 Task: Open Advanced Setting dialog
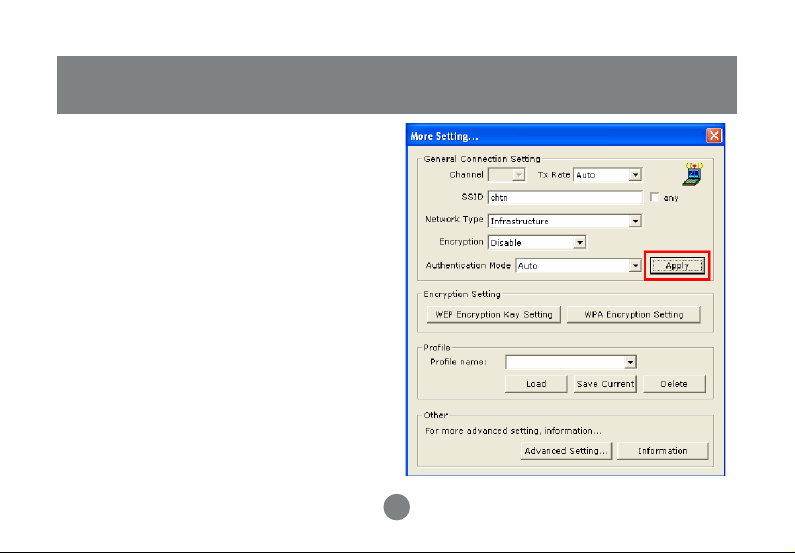point(566,451)
